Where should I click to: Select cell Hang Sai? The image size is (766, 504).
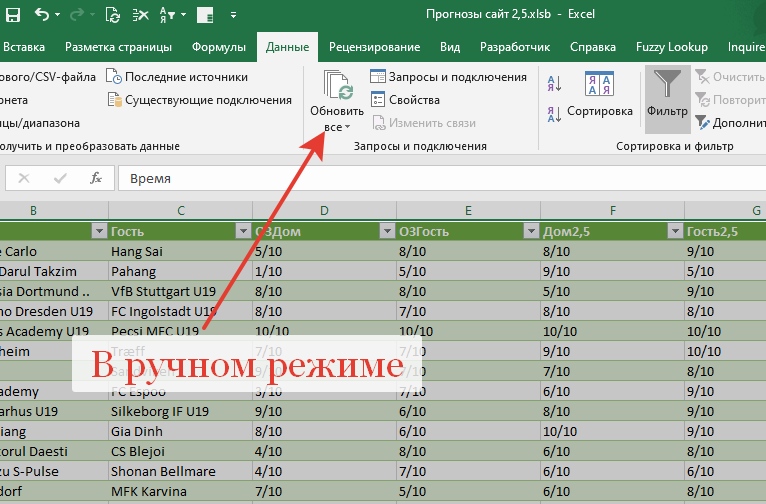click(180, 251)
